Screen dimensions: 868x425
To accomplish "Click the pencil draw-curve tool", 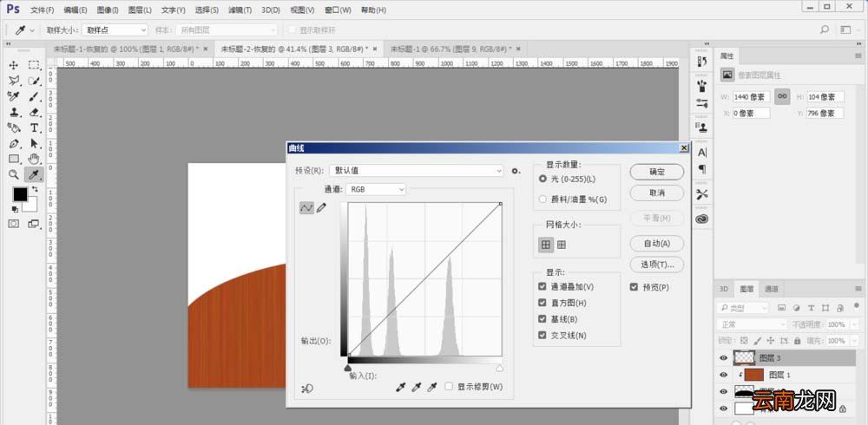I will (322, 208).
